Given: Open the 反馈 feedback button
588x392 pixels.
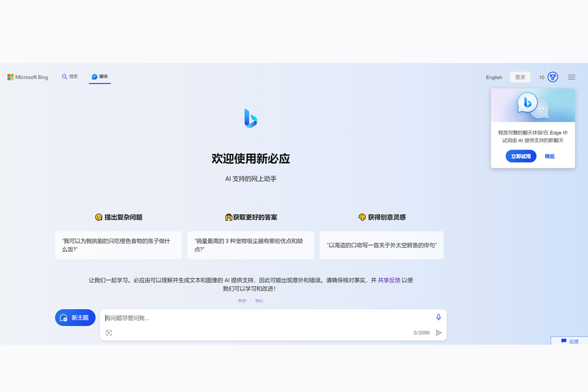Looking at the screenshot, I should coord(569,341).
